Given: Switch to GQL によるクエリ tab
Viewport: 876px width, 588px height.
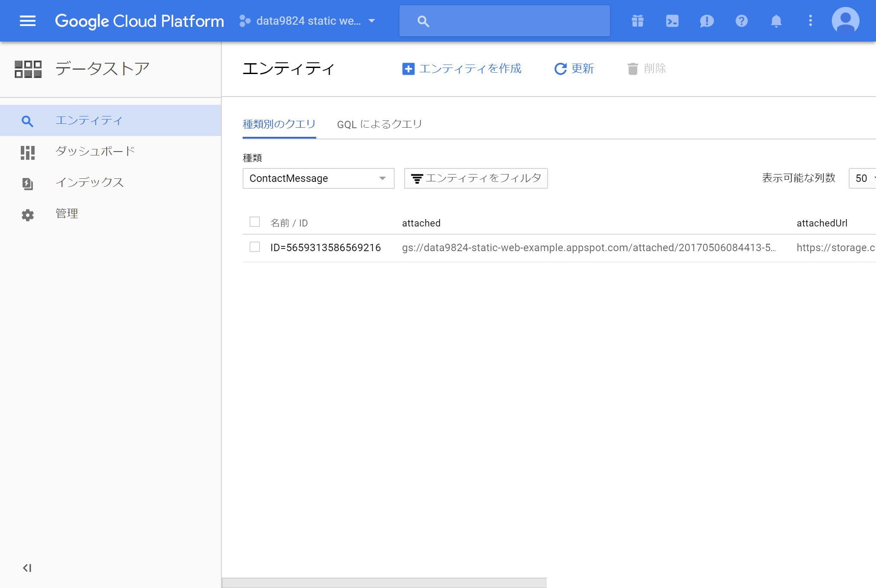Looking at the screenshot, I should click(379, 124).
